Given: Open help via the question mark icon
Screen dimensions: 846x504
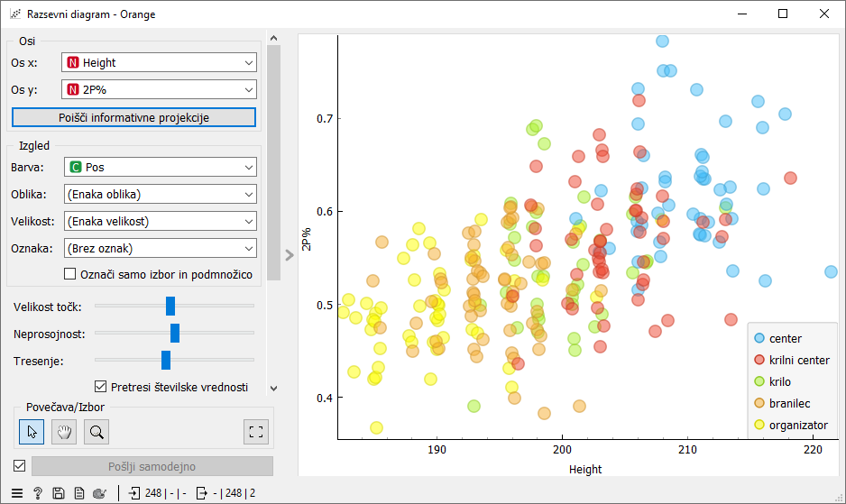Looking at the screenshot, I should (x=38, y=493).
